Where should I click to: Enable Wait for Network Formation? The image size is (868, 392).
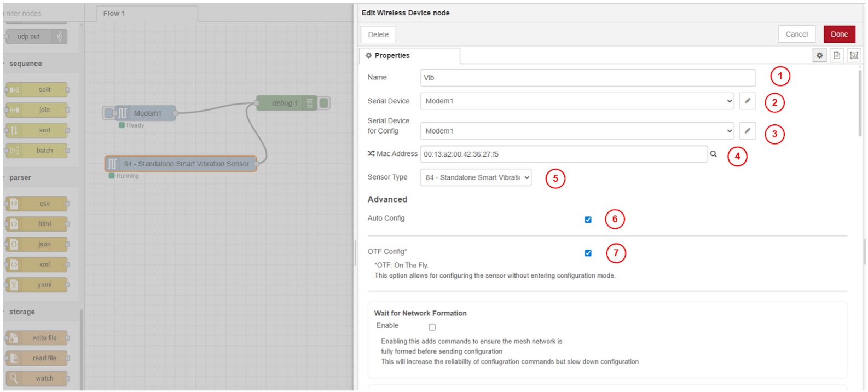point(432,327)
